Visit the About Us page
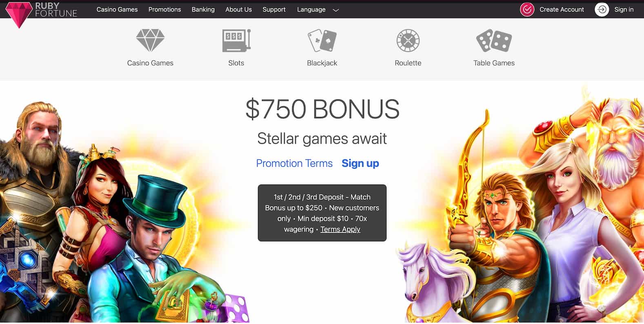This screenshot has width=644, height=324. coord(238,9)
